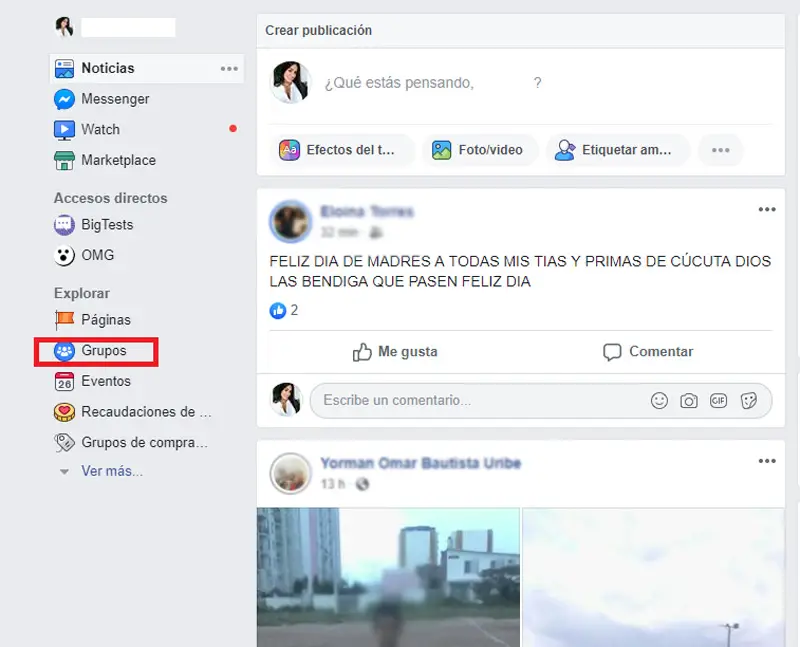Click the Marketplace storefront icon
The width and height of the screenshot is (800, 647).
click(64, 160)
